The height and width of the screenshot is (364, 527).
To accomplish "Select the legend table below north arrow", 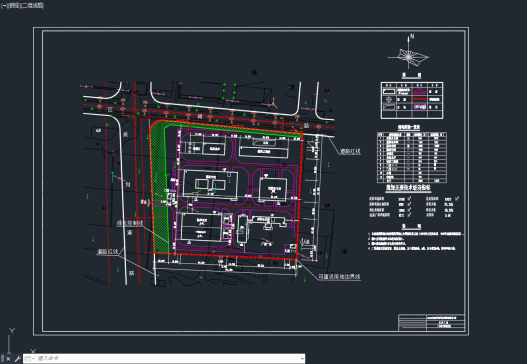I will 412,100.
